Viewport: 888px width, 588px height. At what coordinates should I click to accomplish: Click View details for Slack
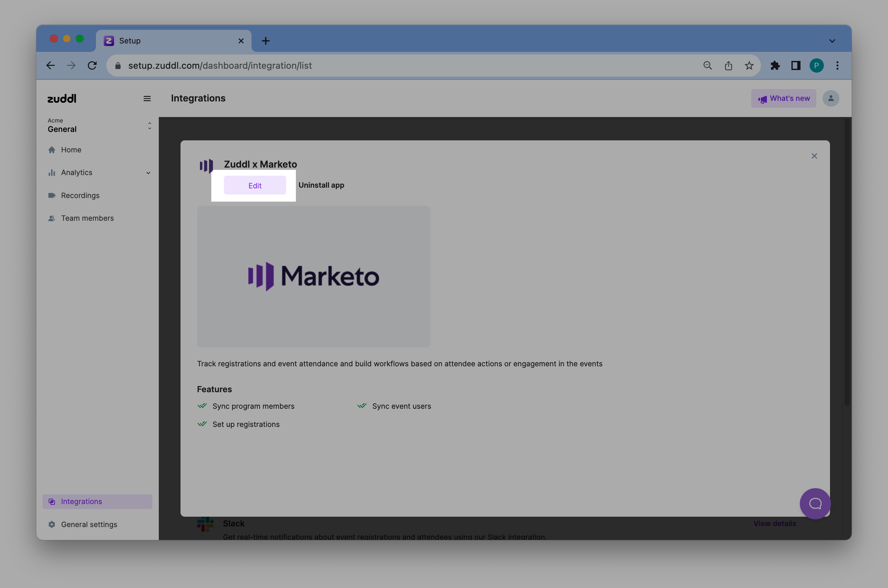[x=775, y=523]
